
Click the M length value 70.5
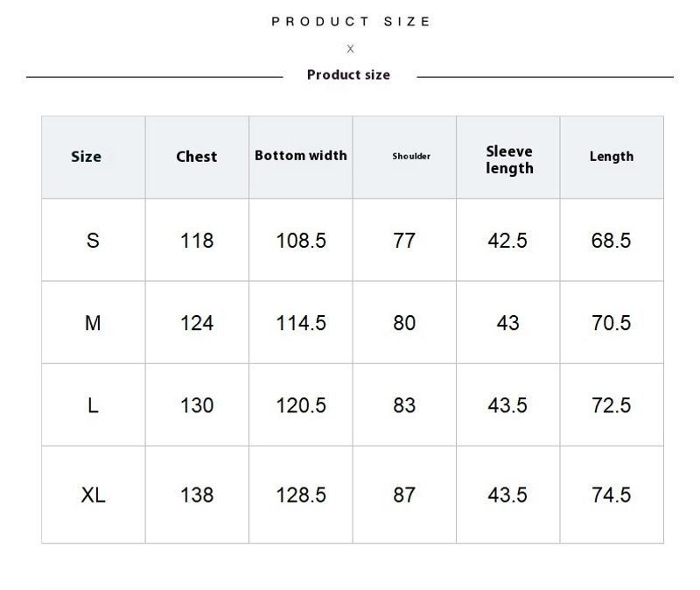(x=611, y=323)
